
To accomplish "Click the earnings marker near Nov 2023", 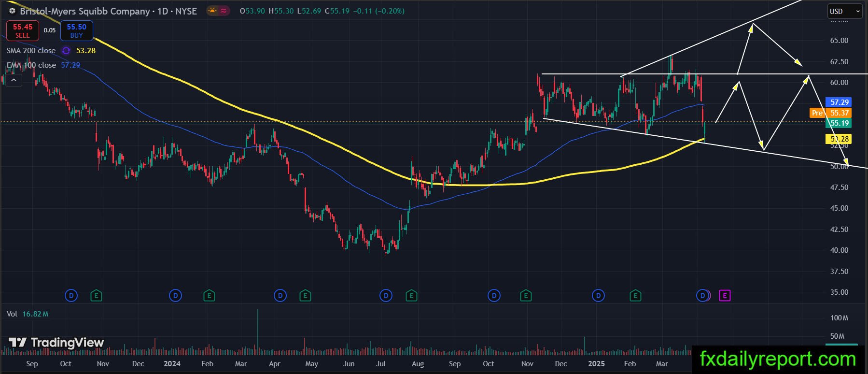I will tap(96, 295).
